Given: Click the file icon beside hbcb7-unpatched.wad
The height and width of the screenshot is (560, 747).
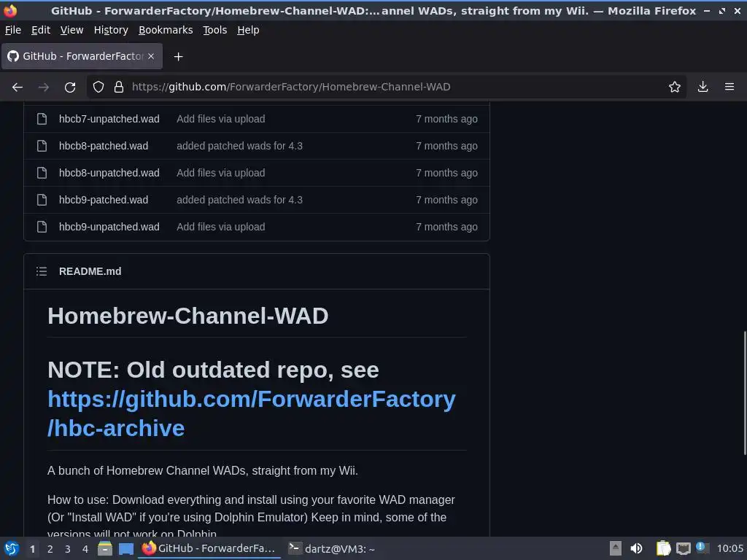Looking at the screenshot, I should (x=42, y=119).
